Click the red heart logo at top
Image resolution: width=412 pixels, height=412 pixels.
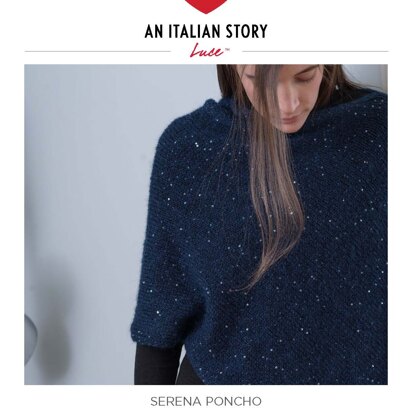click(206, 6)
